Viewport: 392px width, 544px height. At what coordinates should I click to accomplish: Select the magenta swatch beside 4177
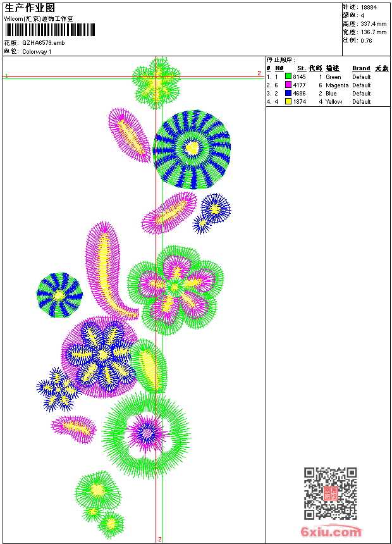(x=288, y=85)
